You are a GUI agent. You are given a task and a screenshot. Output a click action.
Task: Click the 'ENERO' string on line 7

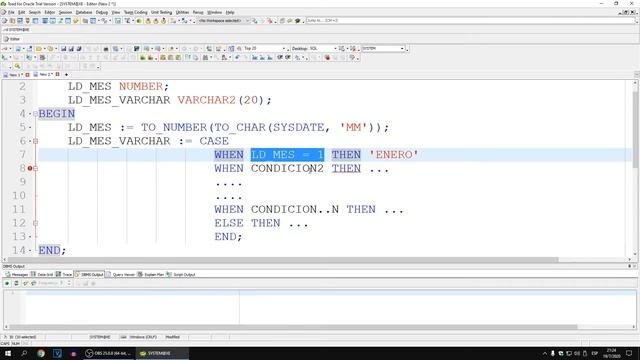[393, 155]
